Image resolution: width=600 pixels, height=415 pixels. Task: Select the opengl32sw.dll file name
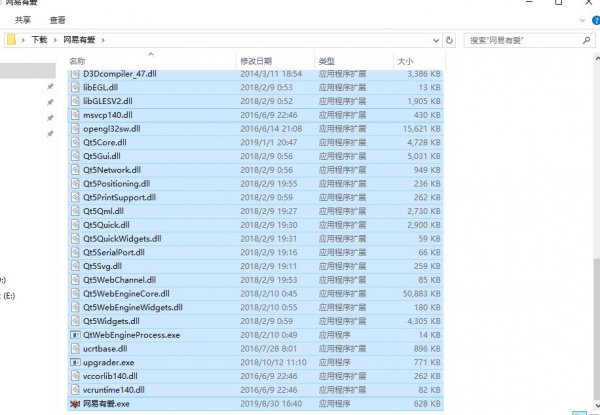click(x=112, y=129)
